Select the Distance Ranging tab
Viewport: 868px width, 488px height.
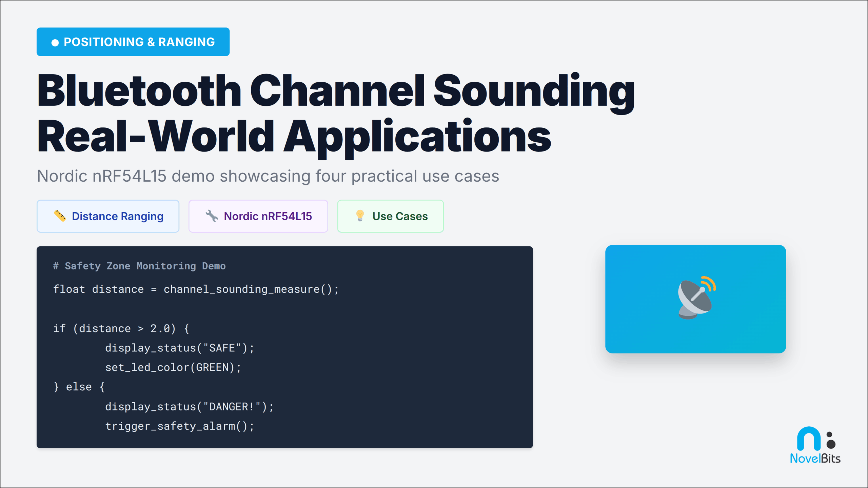pos(108,216)
